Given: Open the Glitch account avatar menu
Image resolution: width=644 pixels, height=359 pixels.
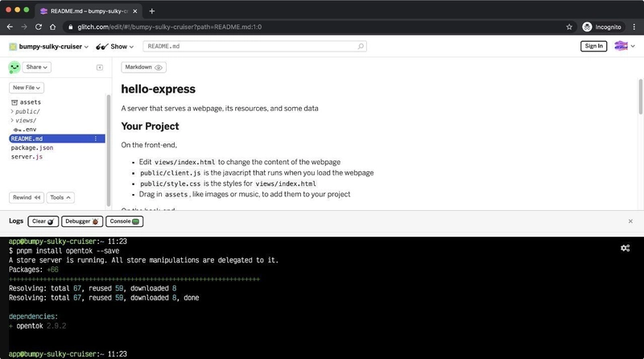Looking at the screenshot, I should tap(625, 46).
